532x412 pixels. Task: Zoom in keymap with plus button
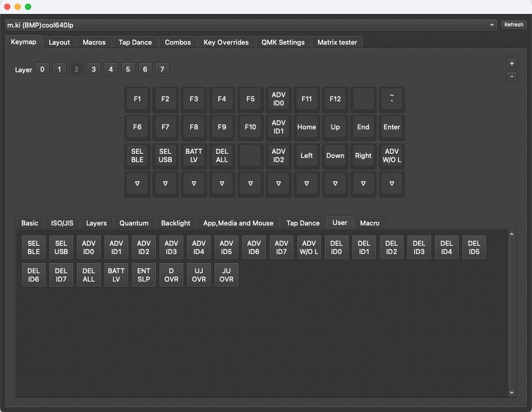click(x=512, y=63)
